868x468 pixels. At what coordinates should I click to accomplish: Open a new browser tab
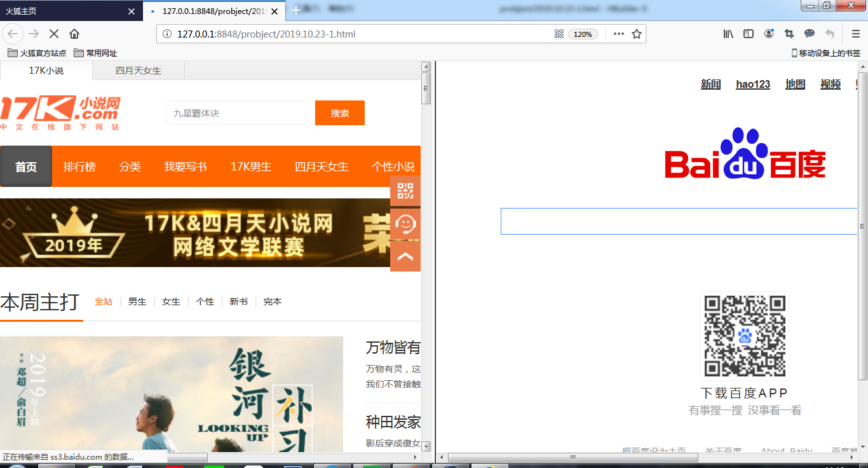pos(295,10)
